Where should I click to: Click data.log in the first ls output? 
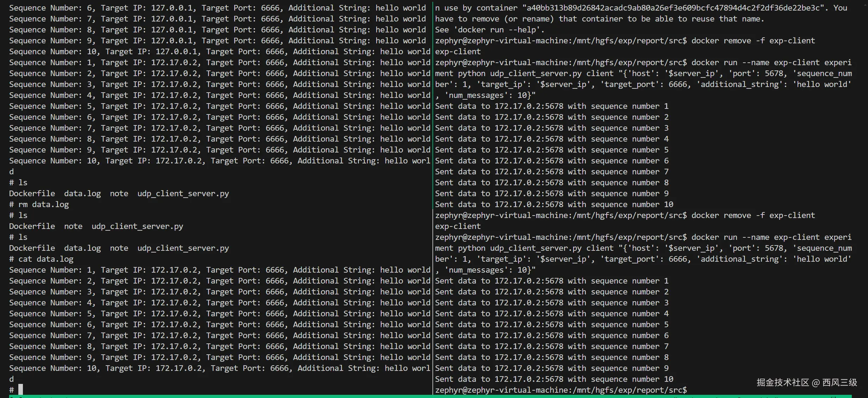[x=82, y=193]
